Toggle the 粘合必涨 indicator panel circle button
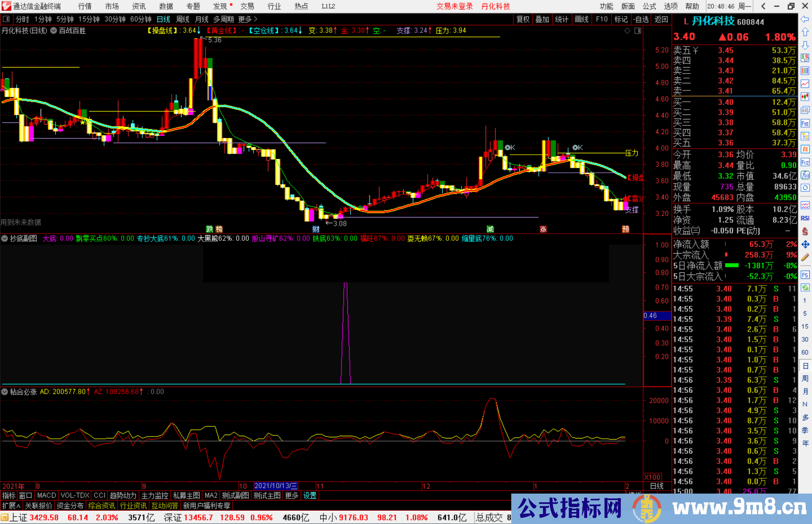This screenshot has width=812, height=524. point(5,392)
